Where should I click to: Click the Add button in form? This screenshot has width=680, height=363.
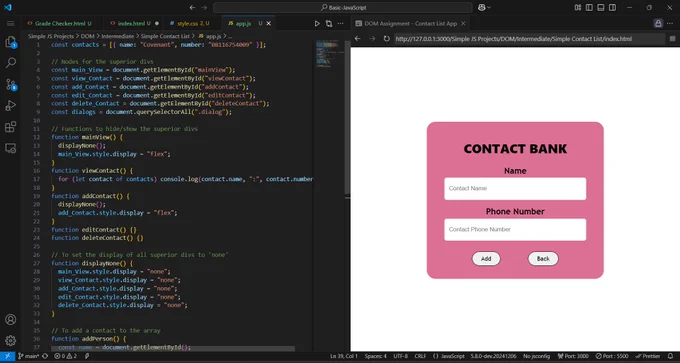(486, 258)
